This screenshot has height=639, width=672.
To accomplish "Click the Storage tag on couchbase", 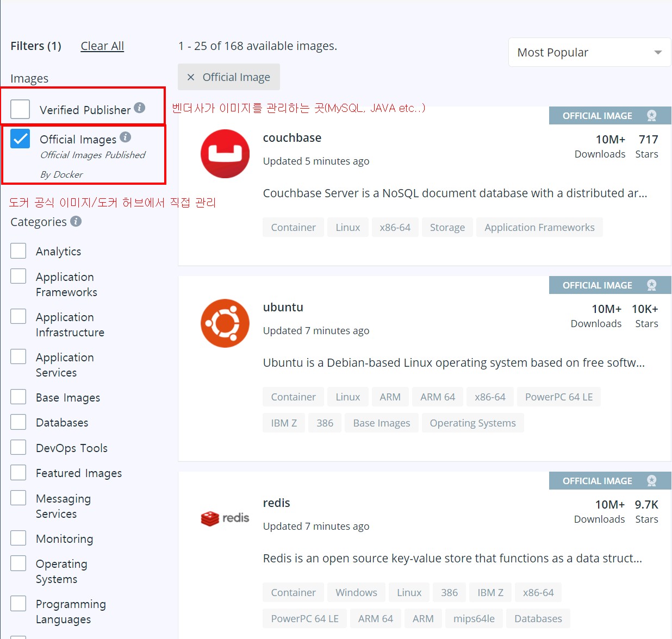I will [x=447, y=227].
